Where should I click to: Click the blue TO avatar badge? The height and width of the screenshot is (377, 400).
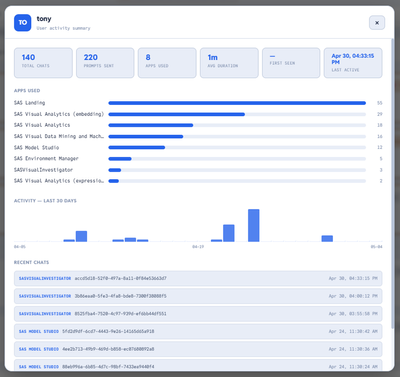23,23
